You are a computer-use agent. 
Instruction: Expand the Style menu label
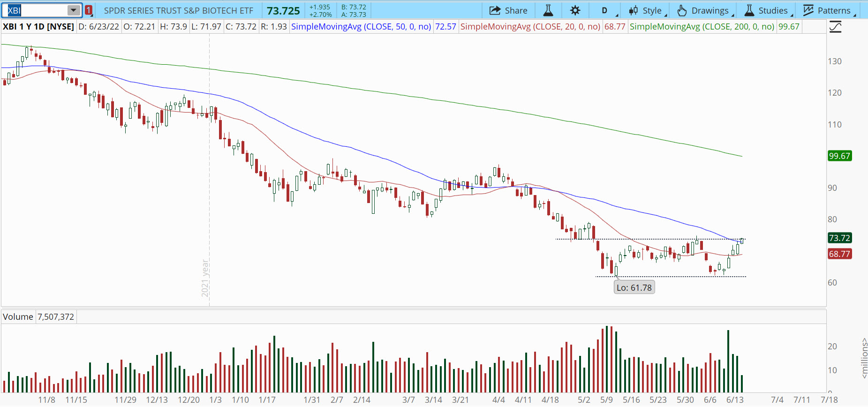pyautogui.click(x=652, y=10)
